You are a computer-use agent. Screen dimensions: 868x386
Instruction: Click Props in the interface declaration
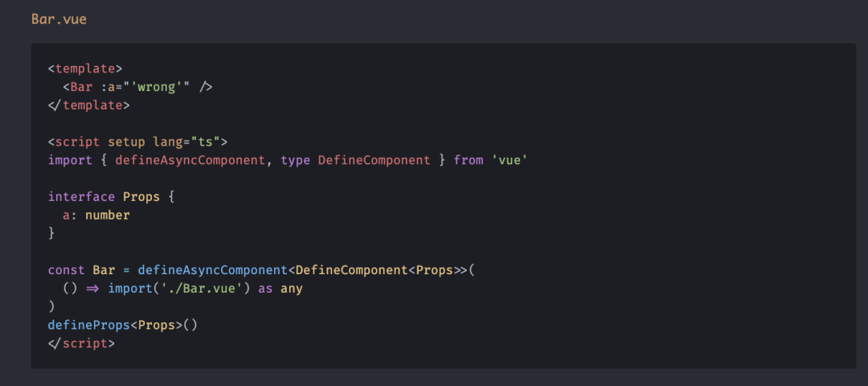pos(141,197)
